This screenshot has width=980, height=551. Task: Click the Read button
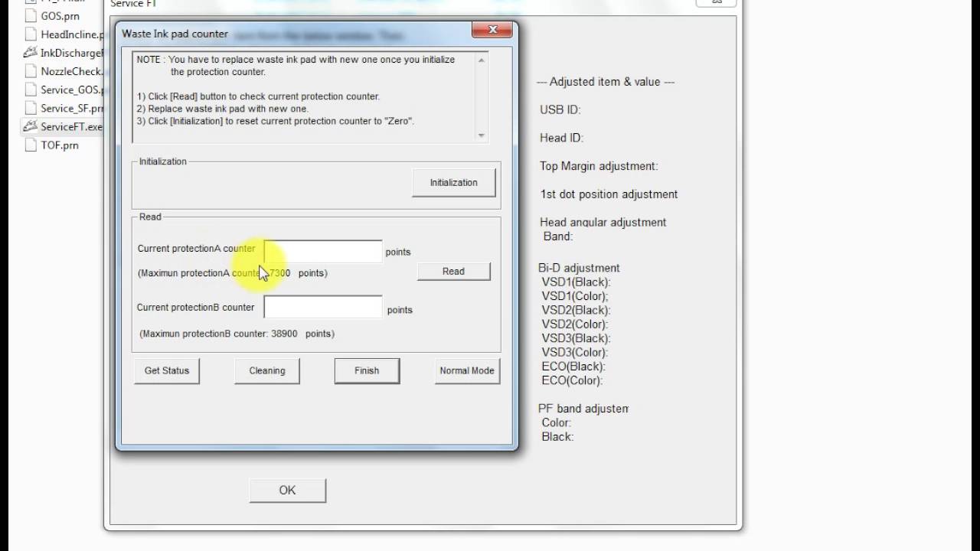click(453, 272)
